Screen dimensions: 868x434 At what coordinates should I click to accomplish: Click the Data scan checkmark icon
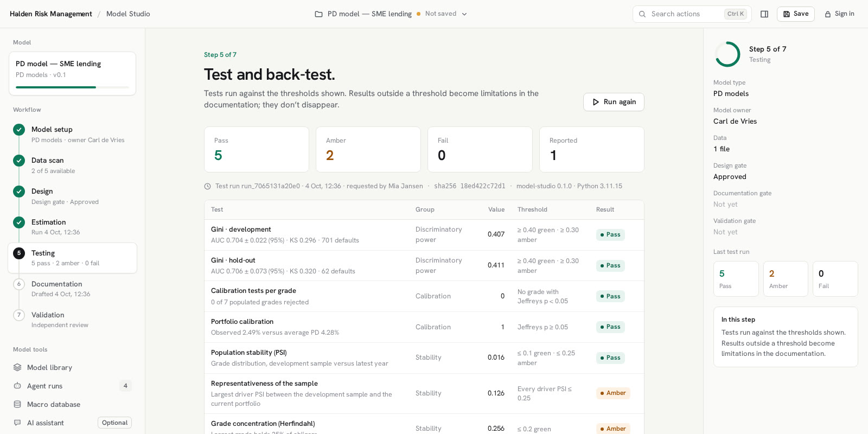[x=19, y=161]
